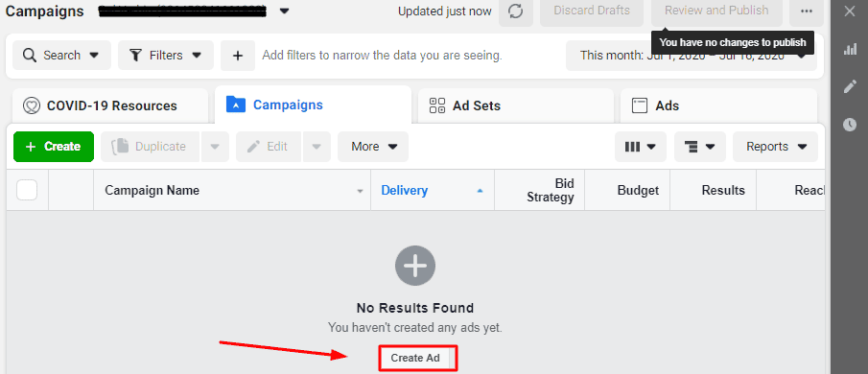Click the pencil edit icon in sidebar
This screenshot has height=374, width=868.
click(x=850, y=87)
